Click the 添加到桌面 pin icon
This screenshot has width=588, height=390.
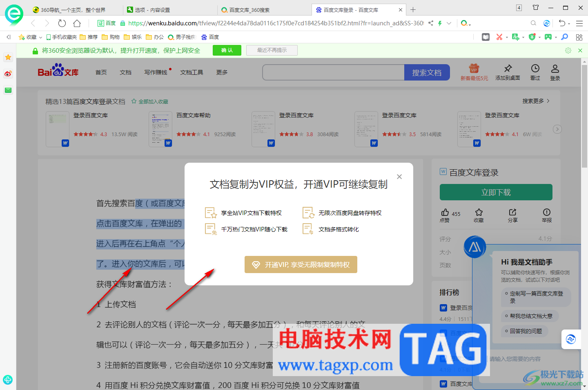pyautogui.click(x=508, y=68)
